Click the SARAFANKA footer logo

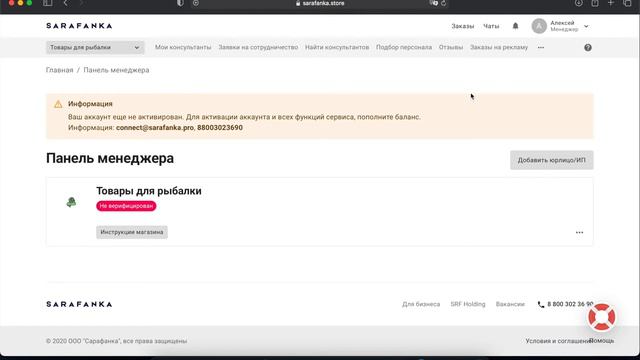(79, 304)
